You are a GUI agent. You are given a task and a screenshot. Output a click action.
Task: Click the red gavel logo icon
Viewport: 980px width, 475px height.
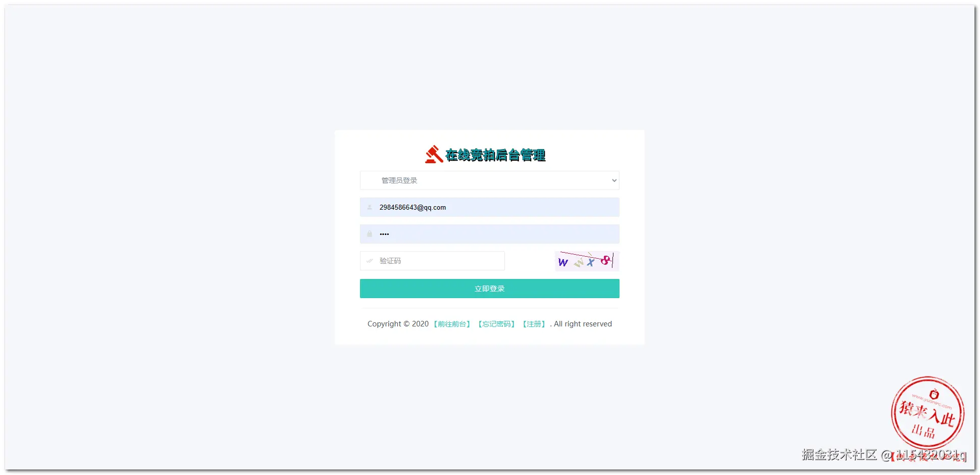pyautogui.click(x=434, y=155)
